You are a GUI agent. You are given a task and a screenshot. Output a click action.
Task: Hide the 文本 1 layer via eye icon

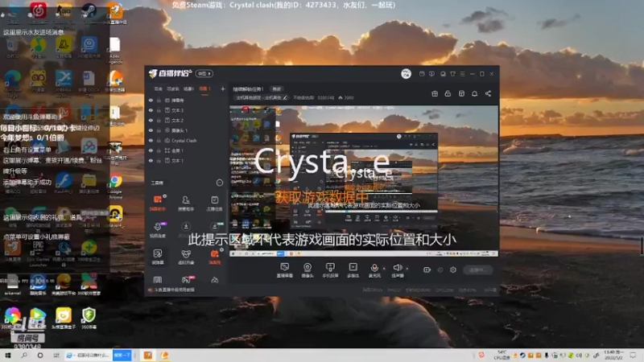pos(151,160)
